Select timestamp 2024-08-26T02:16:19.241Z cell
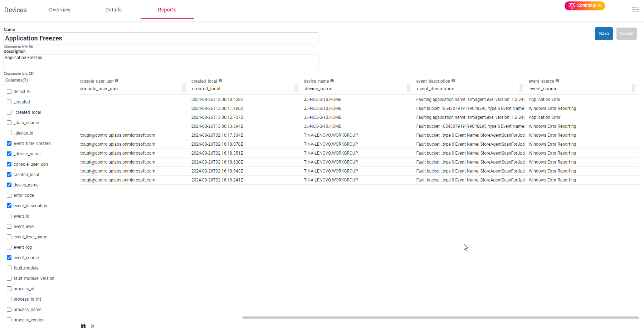This screenshot has height=330, width=644. (x=217, y=180)
